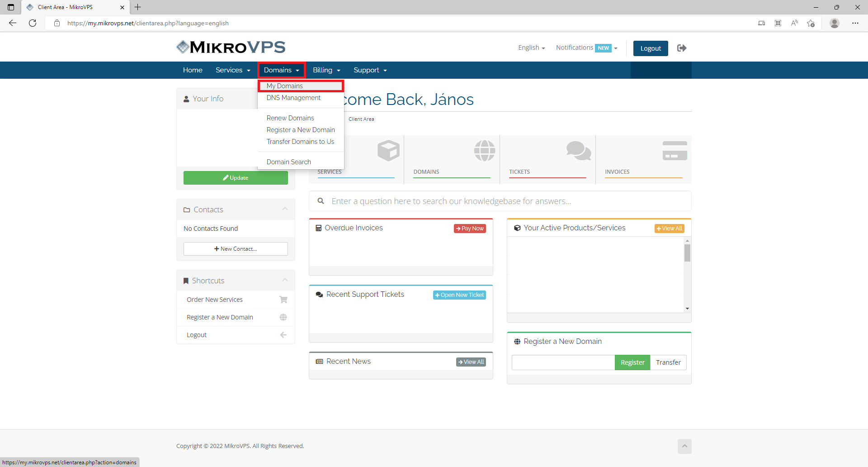Select My Domains from dropdown
The height and width of the screenshot is (467, 868).
tap(301, 86)
